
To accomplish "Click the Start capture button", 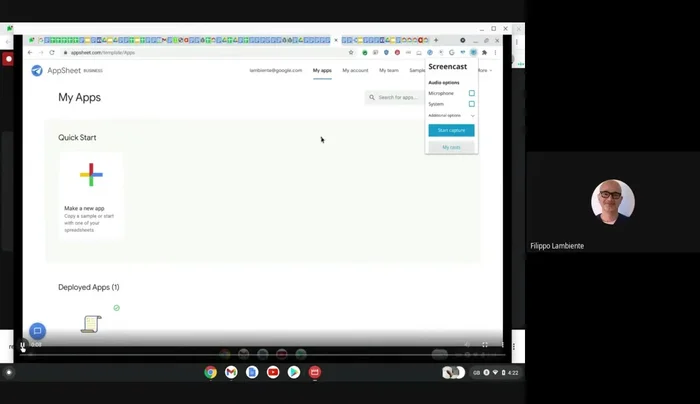I will click(451, 130).
